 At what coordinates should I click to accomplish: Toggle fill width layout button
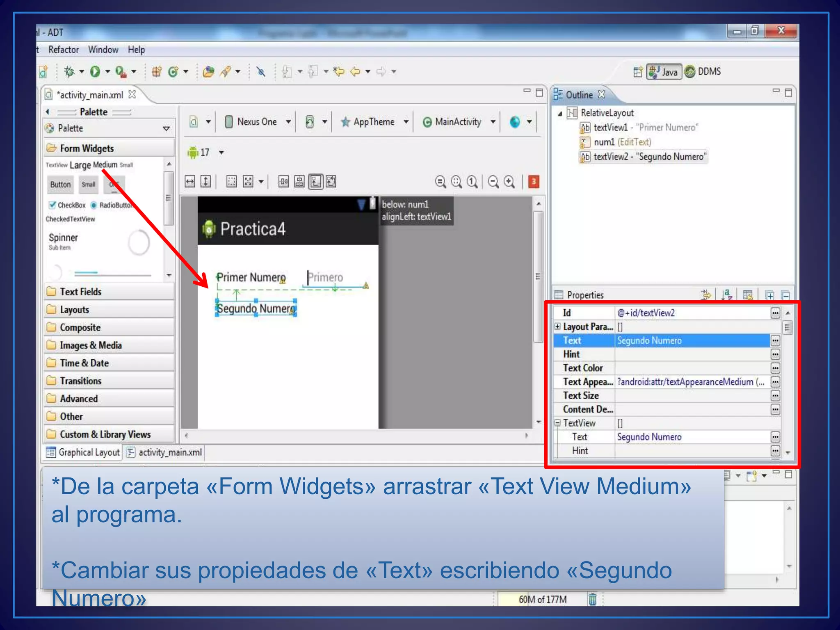[190, 182]
